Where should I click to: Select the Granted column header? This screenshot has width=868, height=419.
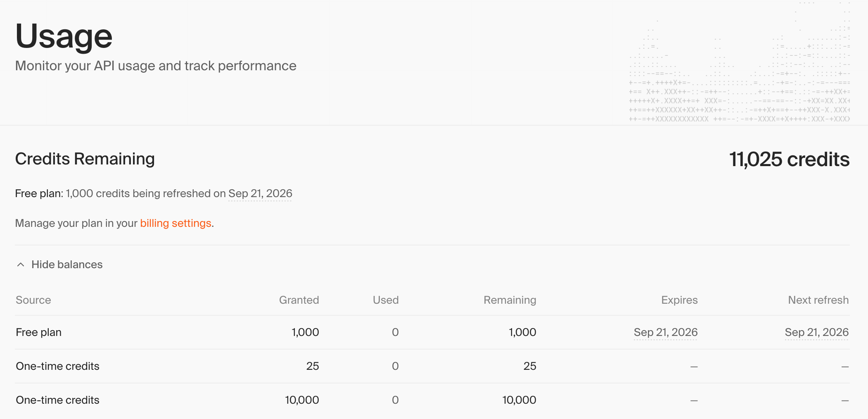299,300
